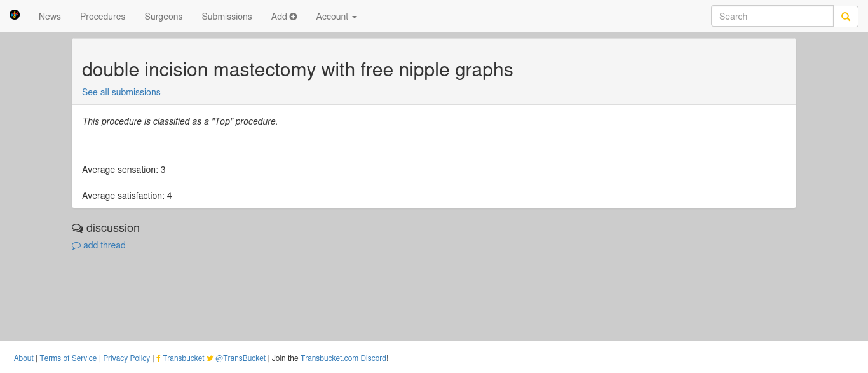Click the Twitter bird icon in footer
This screenshot has width=868, height=373.
click(210, 358)
